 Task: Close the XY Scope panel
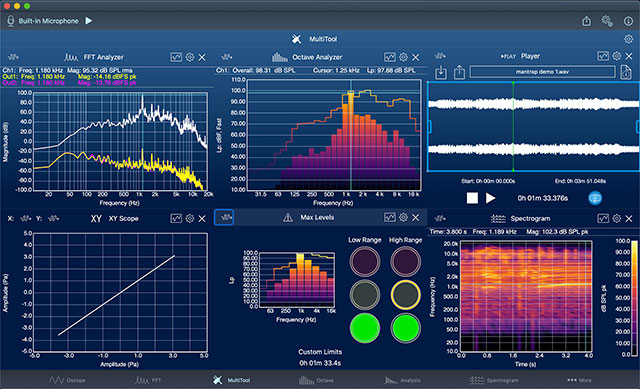[202, 219]
